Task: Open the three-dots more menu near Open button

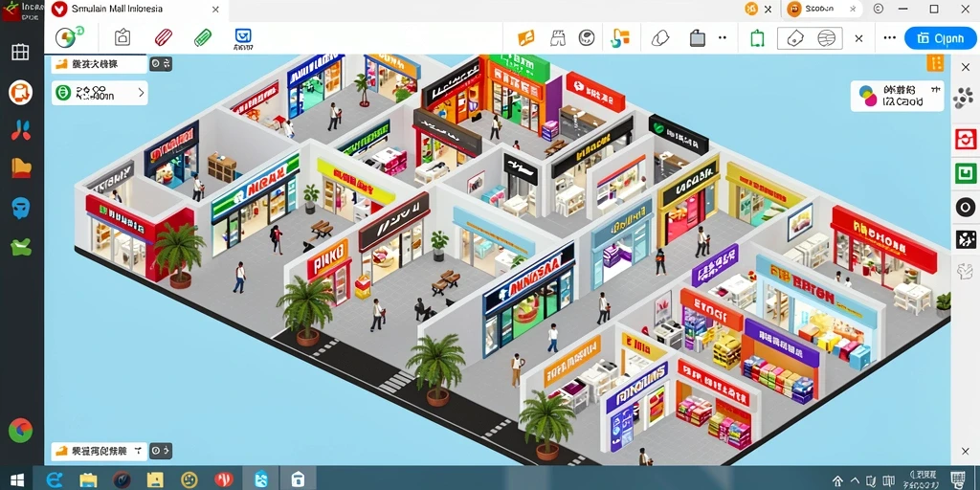Action: (x=889, y=38)
